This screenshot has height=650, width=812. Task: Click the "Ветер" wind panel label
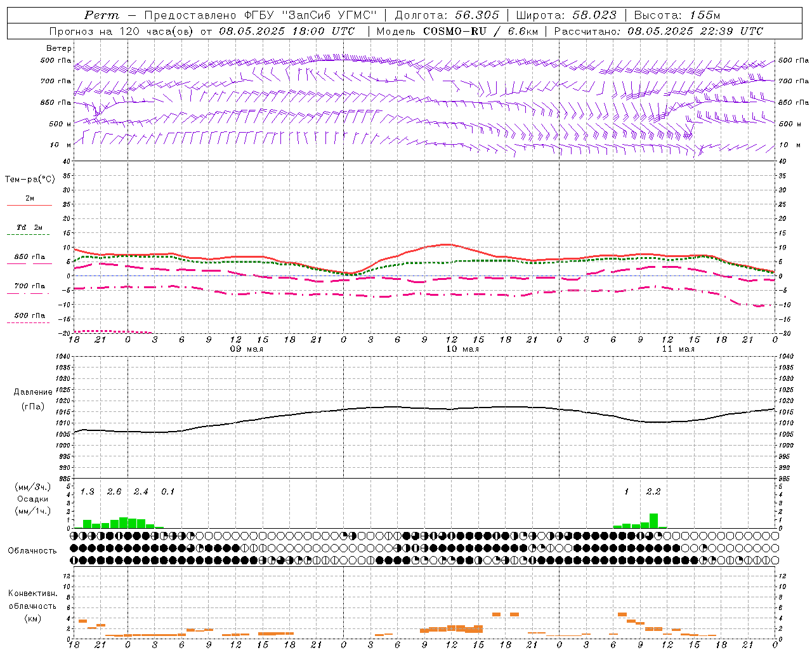pos(59,48)
